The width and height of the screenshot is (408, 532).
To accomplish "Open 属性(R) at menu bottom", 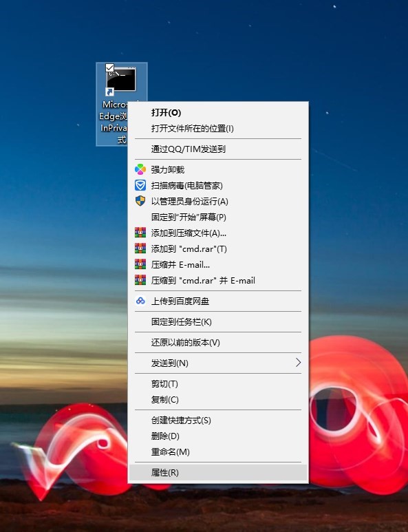I will (x=217, y=473).
